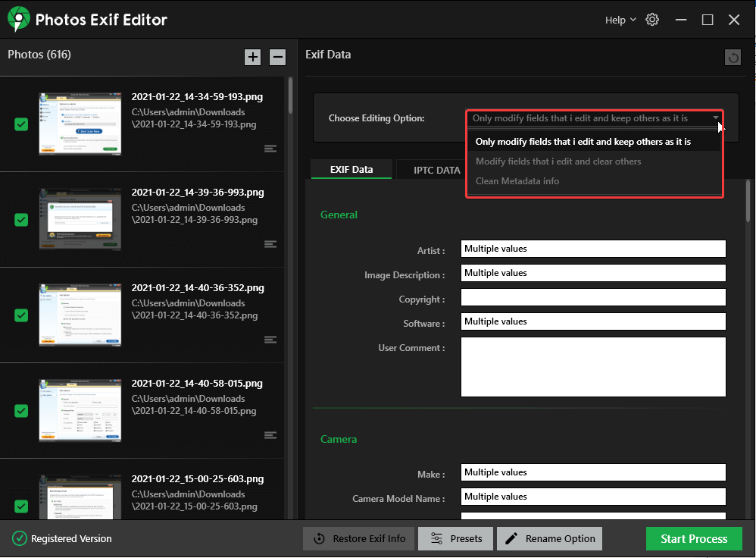The width and height of the screenshot is (756, 558).
Task: Open options menu for first photo list item
Action: pos(270,149)
